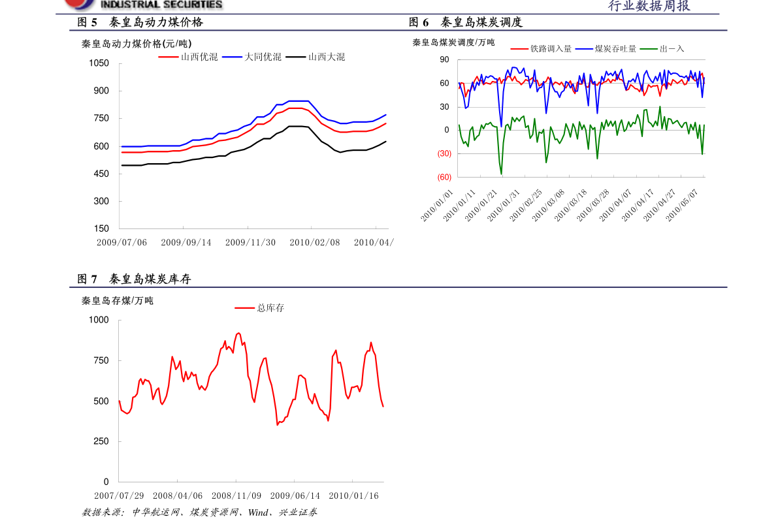
Task: Click the red 总库存 legend entry
Action: pos(259,308)
